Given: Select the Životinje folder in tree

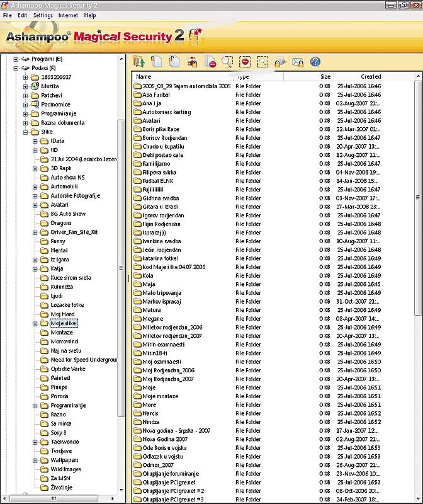Looking at the screenshot, I should 61,488.
